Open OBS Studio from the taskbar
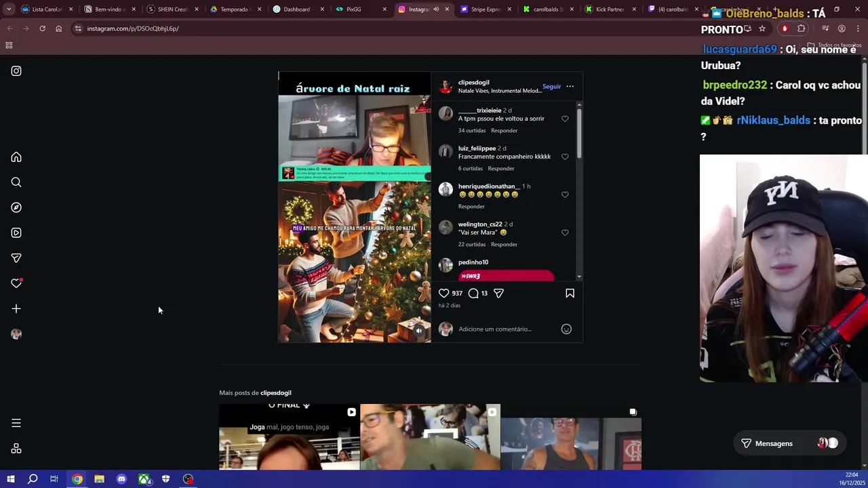The image size is (868, 488). click(188, 479)
